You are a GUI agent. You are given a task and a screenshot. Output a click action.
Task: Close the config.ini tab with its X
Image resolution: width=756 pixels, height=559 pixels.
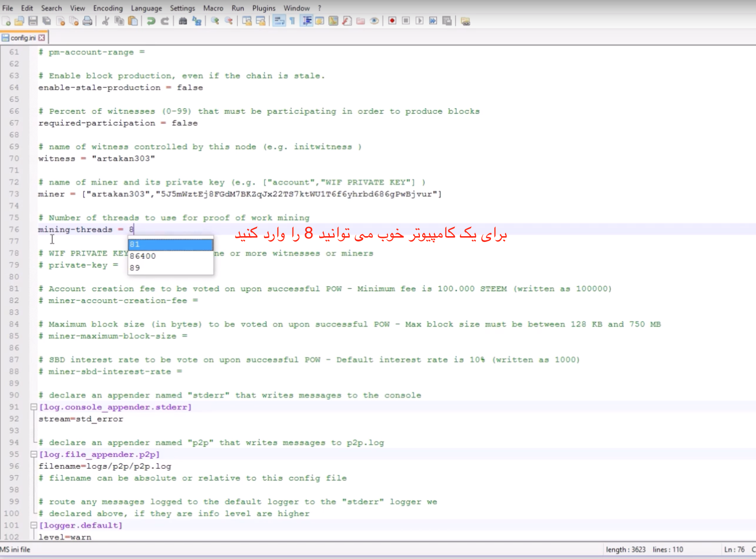[x=42, y=38]
